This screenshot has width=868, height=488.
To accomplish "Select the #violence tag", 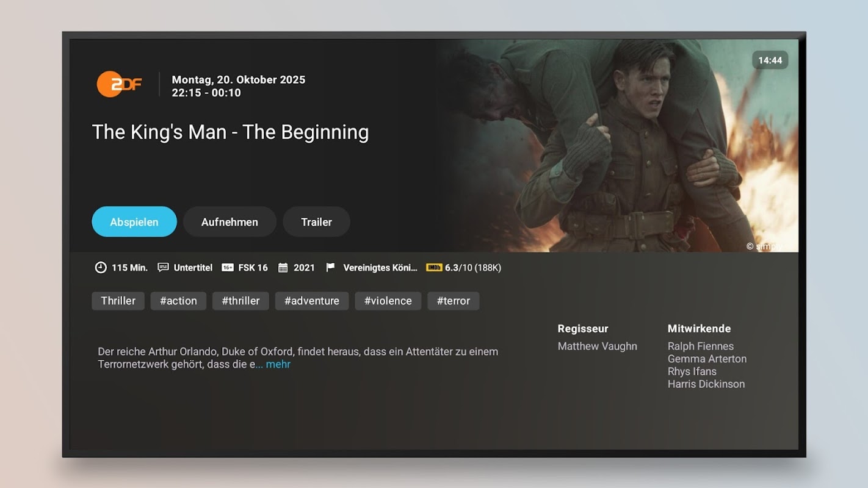I will coord(388,301).
